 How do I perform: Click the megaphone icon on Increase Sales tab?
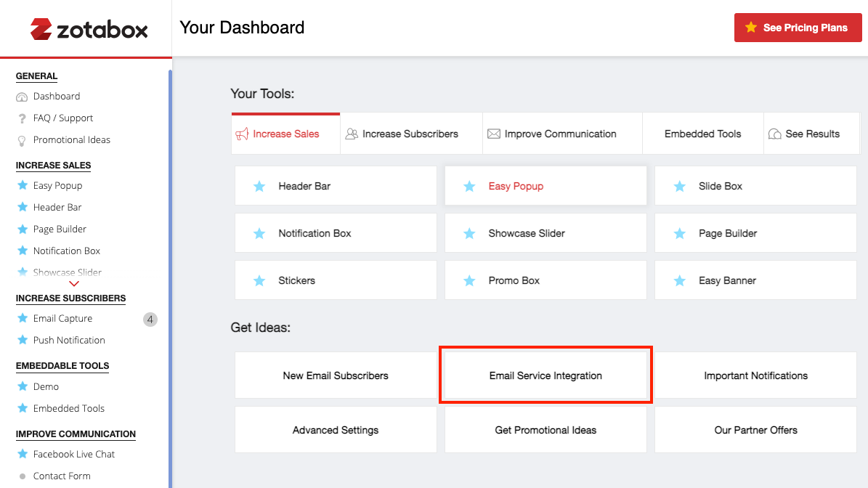pos(242,134)
